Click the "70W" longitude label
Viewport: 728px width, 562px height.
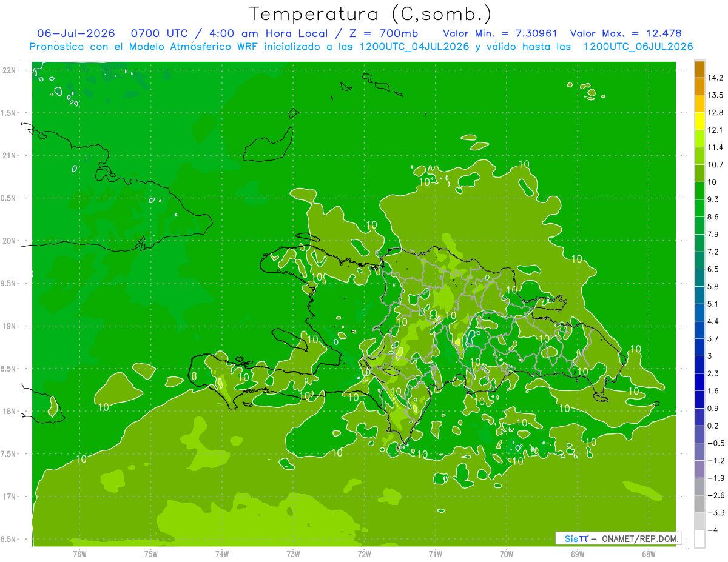pos(507,554)
